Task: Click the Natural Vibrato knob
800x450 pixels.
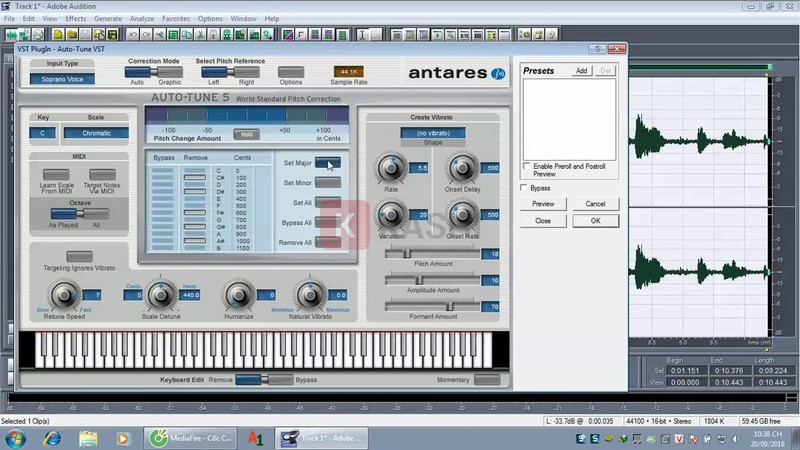Action: click(x=309, y=294)
